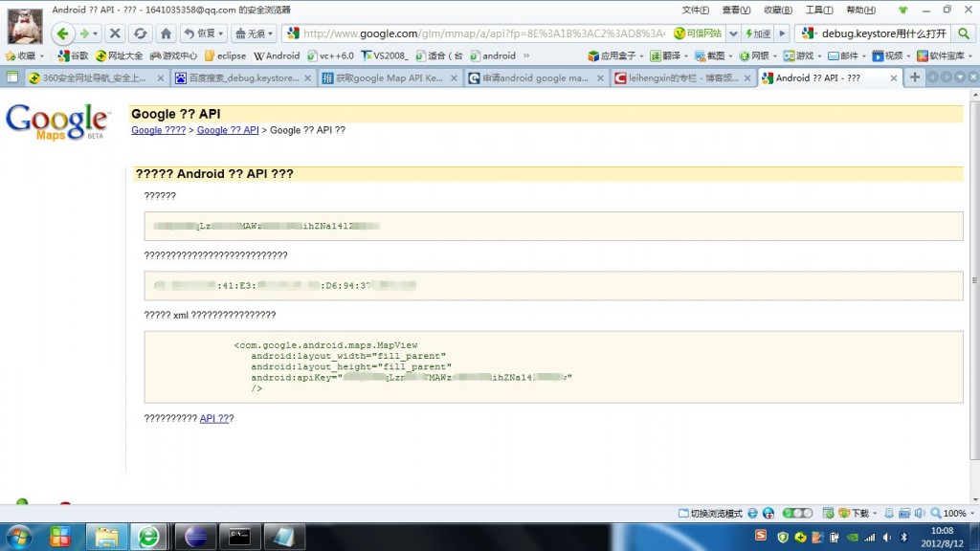
Task: Click the Windows Start orb
Action: 19,537
